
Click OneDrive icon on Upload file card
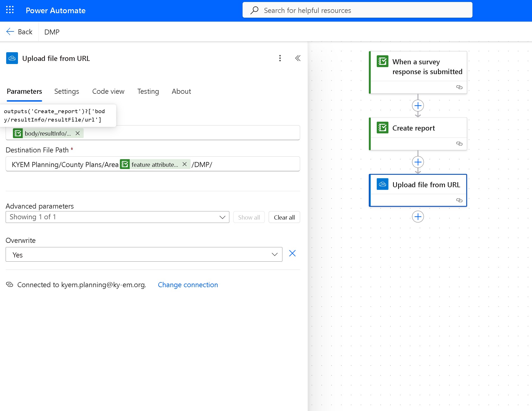point(382,184)
